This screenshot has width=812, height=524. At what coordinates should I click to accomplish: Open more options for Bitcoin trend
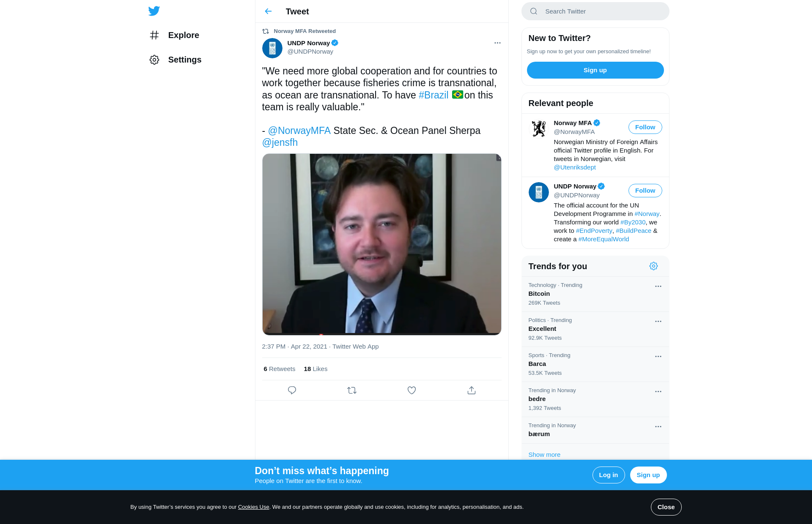[658, 287]
